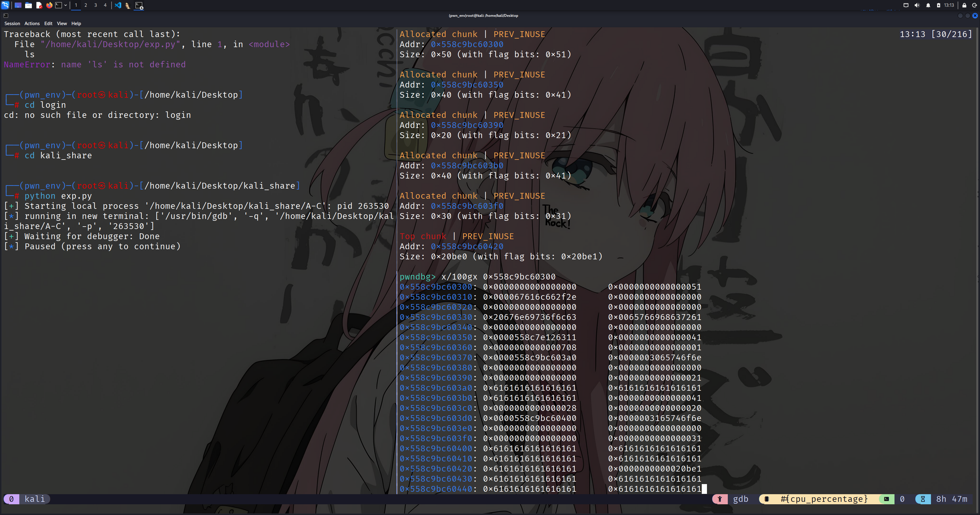Click the pink process icon beside gdb
980x515 pixels.
(x=720, y=499)
